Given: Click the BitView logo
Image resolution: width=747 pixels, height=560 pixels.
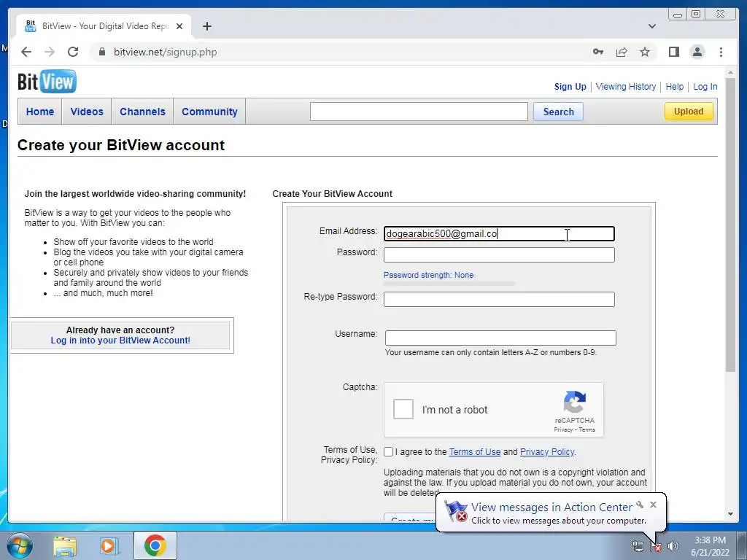Looking at the screenshot, I should [x=47, y=82].
